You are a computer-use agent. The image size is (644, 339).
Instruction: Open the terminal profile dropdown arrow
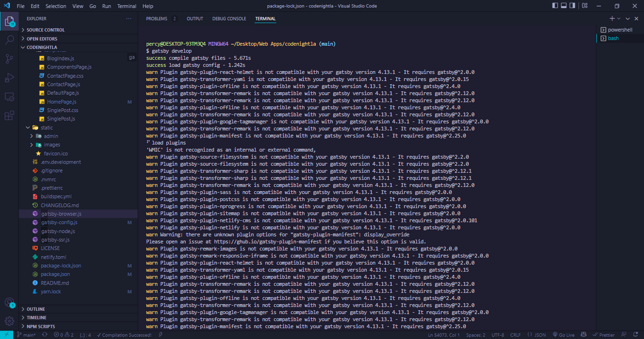[619, 18]
